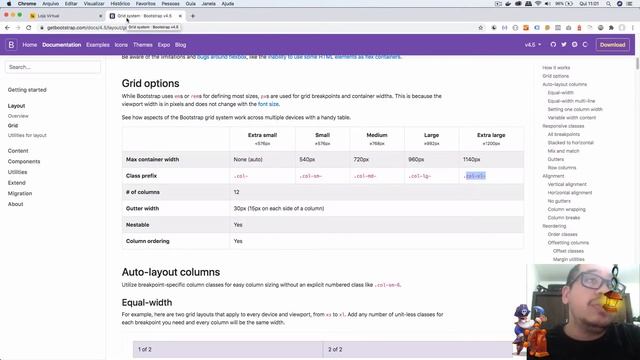Open Utilities for layout sidebar link
This screenshot has width=640, height=360.
click(27, 135)
